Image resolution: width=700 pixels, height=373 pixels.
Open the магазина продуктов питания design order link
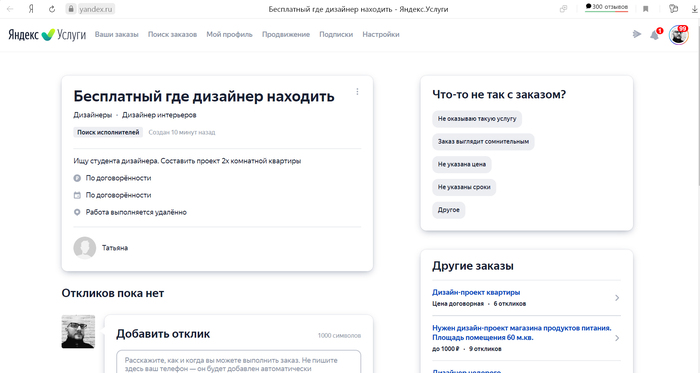coord(521,333)
